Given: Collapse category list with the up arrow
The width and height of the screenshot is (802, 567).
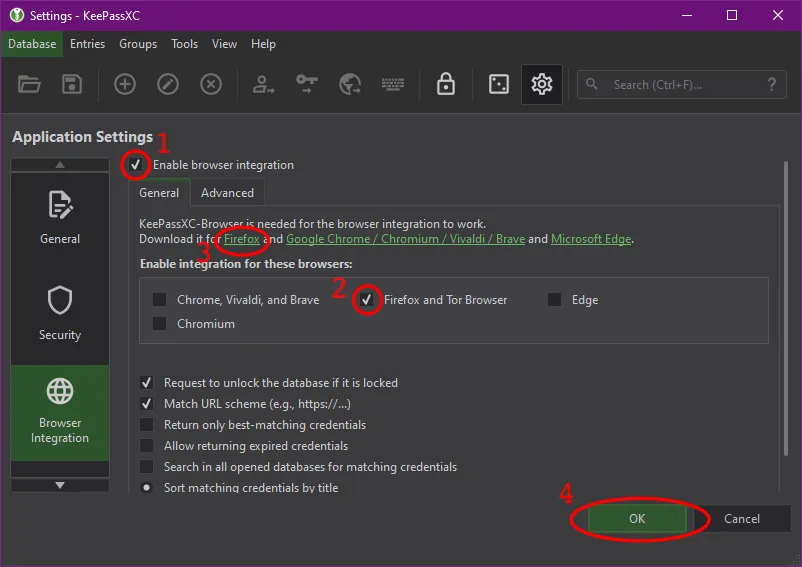Looking at the screenshot, I should tap(60, 165).
